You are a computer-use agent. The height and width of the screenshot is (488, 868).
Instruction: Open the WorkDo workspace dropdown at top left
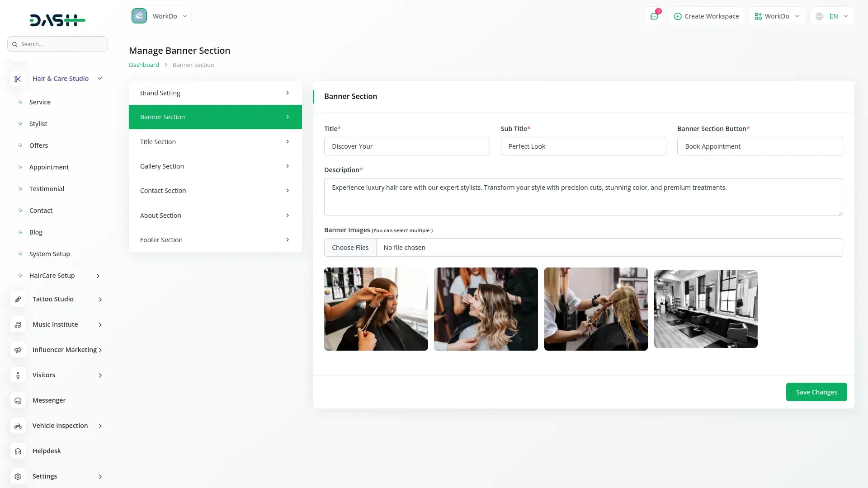click(160, 16)
